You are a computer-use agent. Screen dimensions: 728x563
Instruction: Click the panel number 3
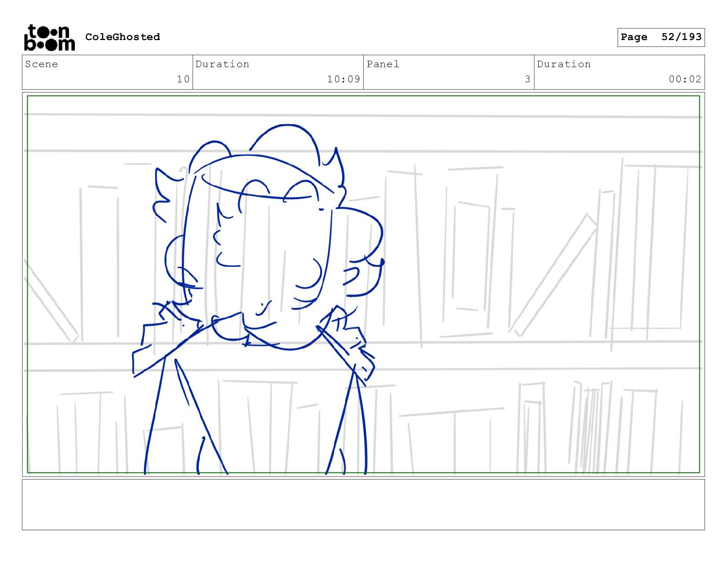528,79
